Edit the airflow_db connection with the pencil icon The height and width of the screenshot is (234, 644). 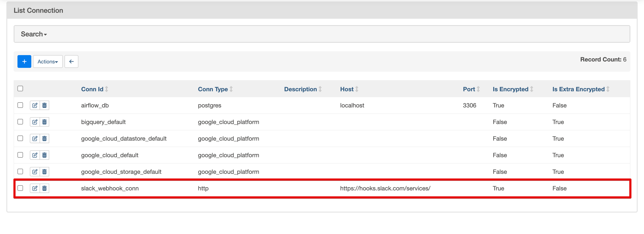click(35, 105)
